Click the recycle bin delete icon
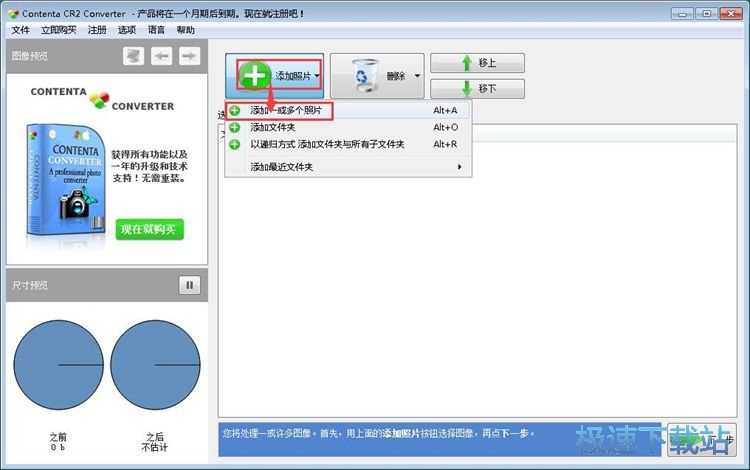Viewport: 750px width, 470px height. click(x=364, y=75)
